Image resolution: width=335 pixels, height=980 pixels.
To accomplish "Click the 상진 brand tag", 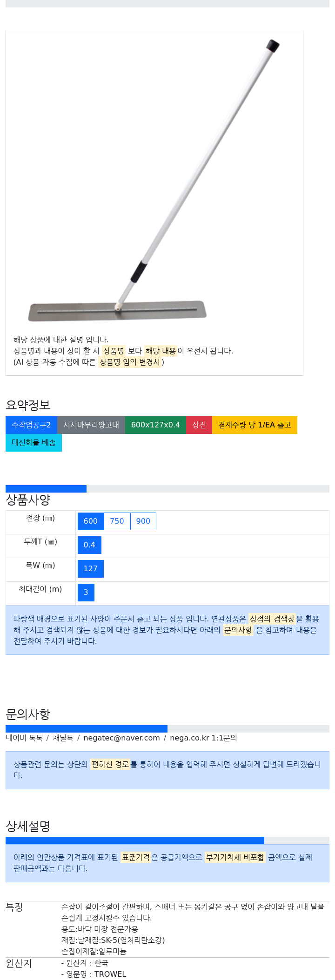I will click(199, 425).
